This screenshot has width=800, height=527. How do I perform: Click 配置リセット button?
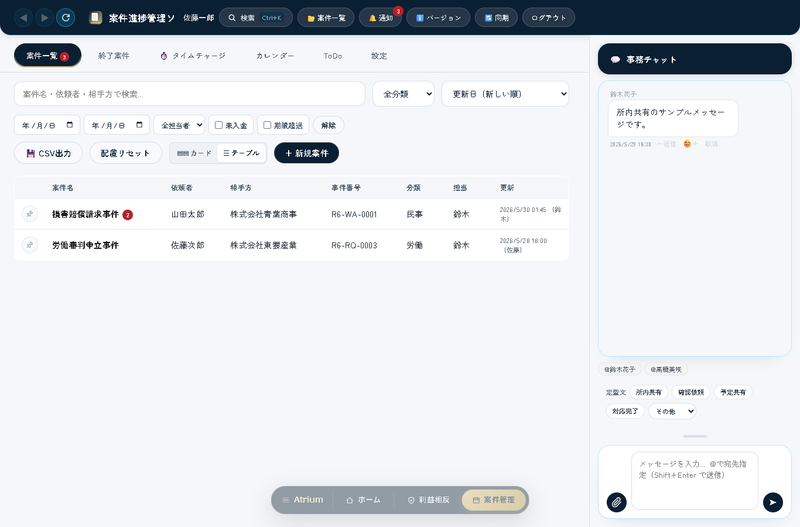126,153
